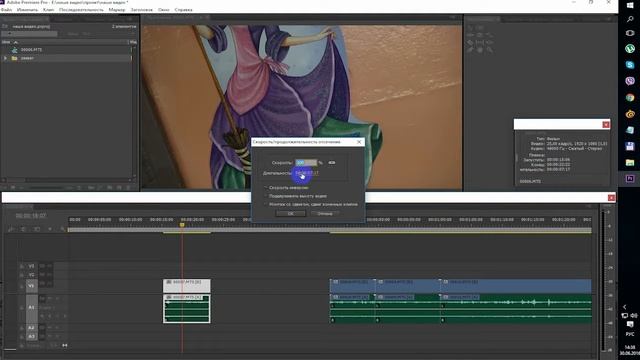This screenshot has width=640, height=360.
Task: Open uTorrent from the taskbar
Action: coord(630,49)
